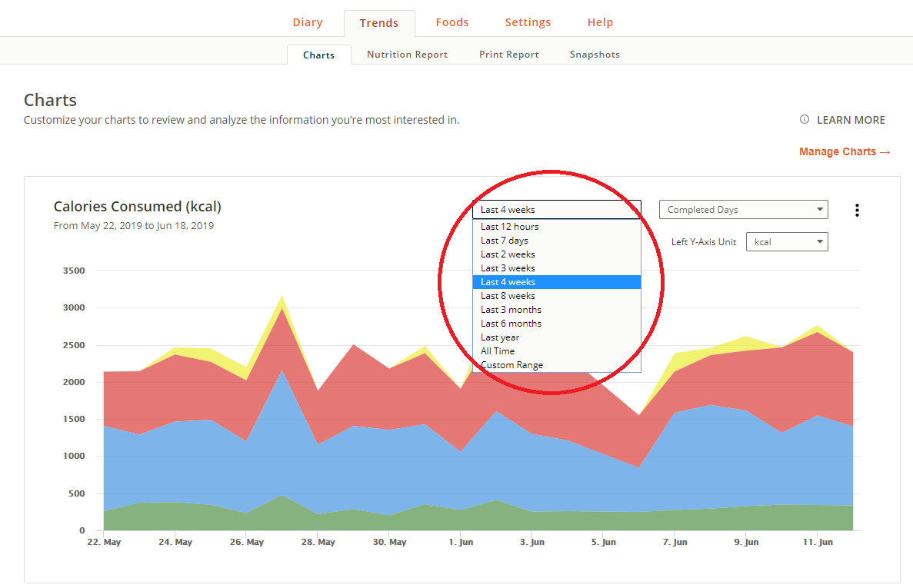Click the Calories Consumed (kcal) chart title
This screenshot has height=588, width=913.
click(x=138, y=207)
